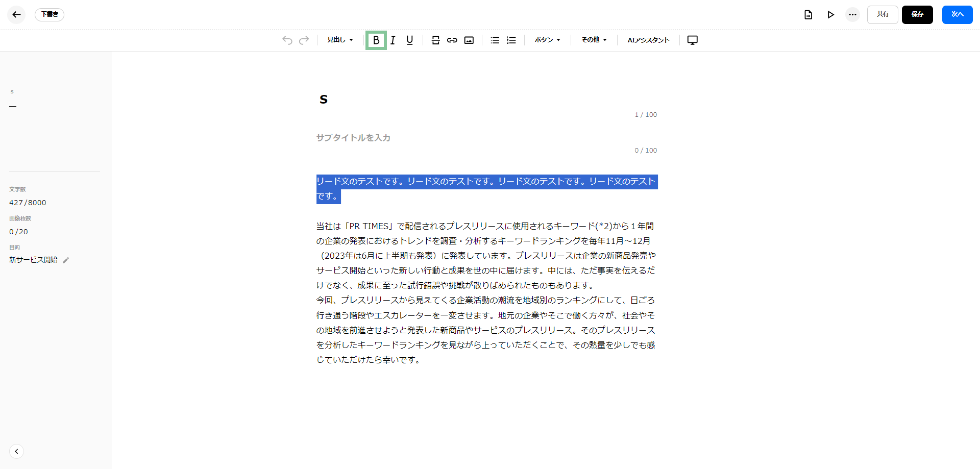Click the play preview icon
The width and height of the screenshot is (980, 469).
tap(830, 15)
